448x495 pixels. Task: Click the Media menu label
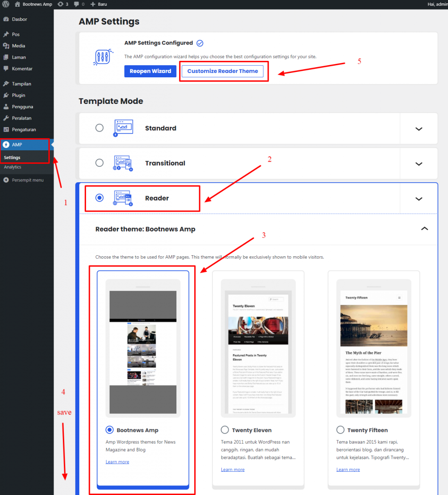click(19, 46)
